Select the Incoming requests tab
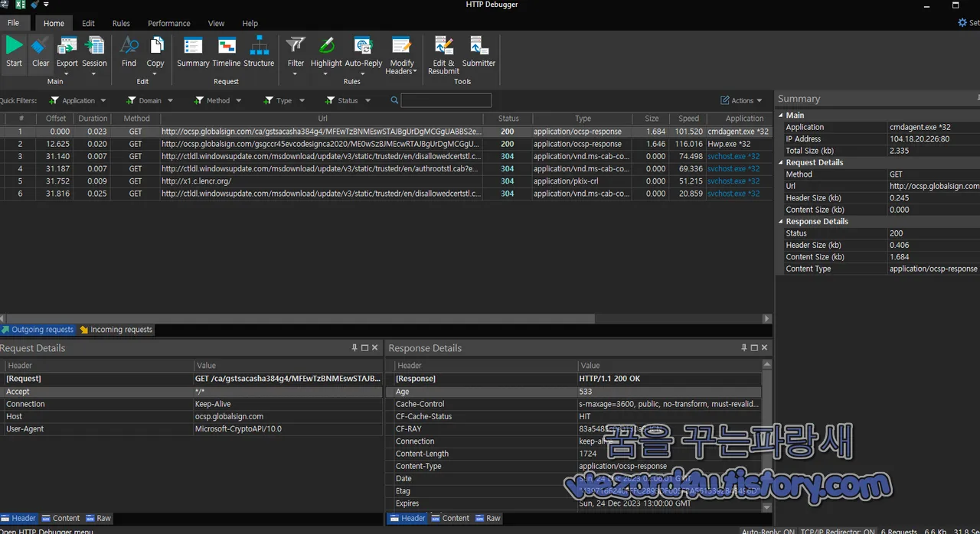980x534 pixels. [x=116, y=330]
